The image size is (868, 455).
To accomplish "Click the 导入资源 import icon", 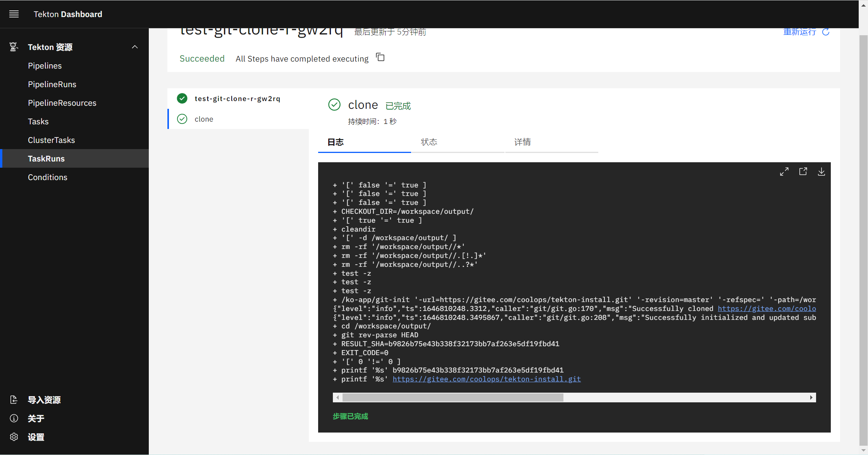I will pos(14,400).
